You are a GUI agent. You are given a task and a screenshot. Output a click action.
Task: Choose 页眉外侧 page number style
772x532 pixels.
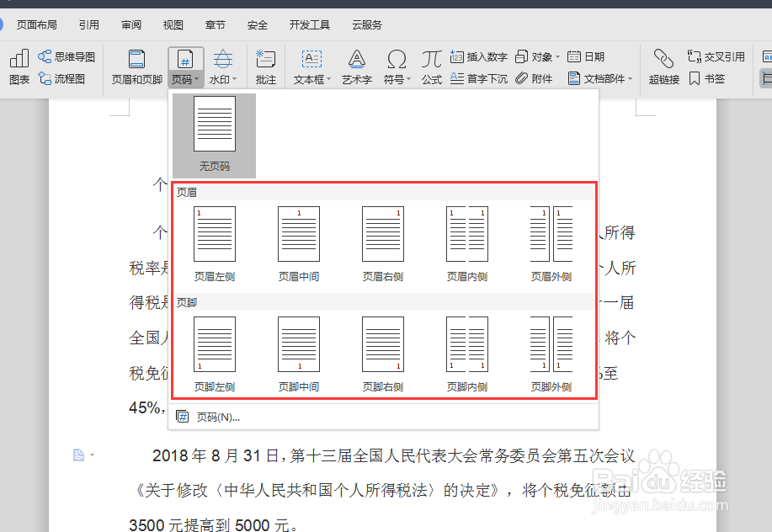click(551, 244)
